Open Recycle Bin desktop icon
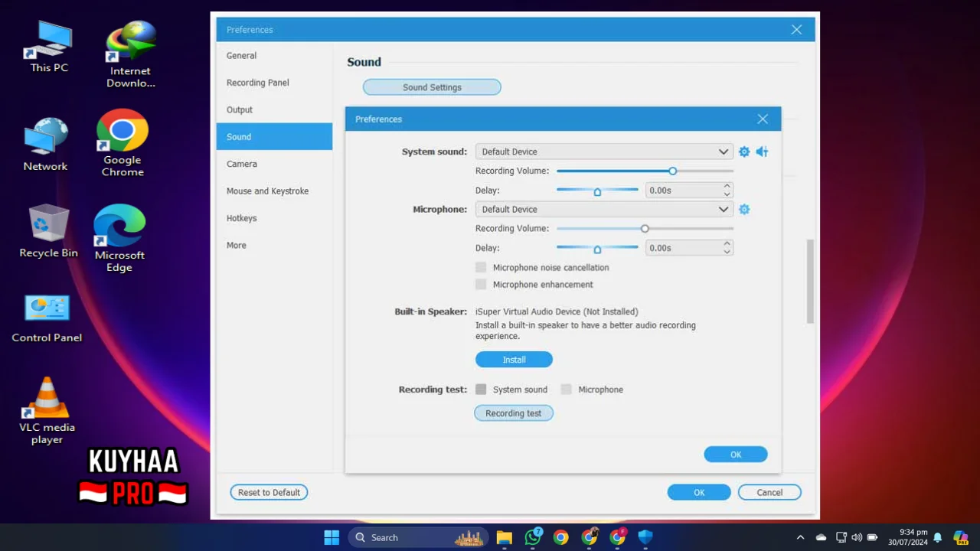Screen dimensions: 980x551 pos(48,231)
